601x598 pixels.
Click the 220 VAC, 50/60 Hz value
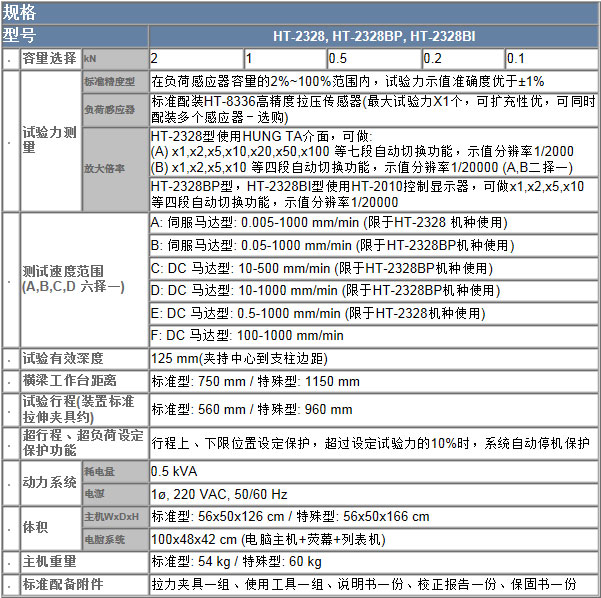coord(219,494)
